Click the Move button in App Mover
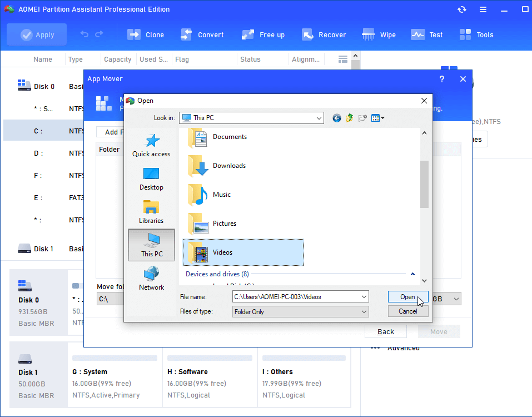Viewport: 532px width, 417px height. pyautogui.click(x=439, y=331)
